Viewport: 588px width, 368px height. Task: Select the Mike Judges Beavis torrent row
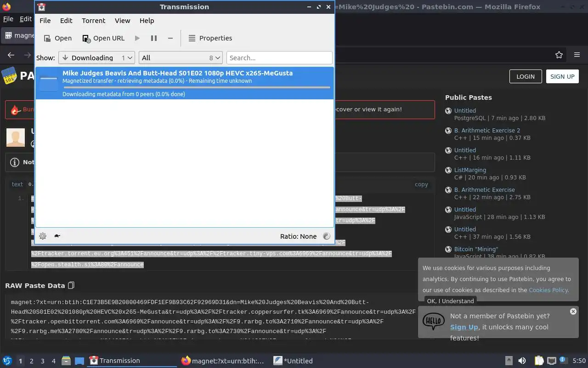click(185, 83)
